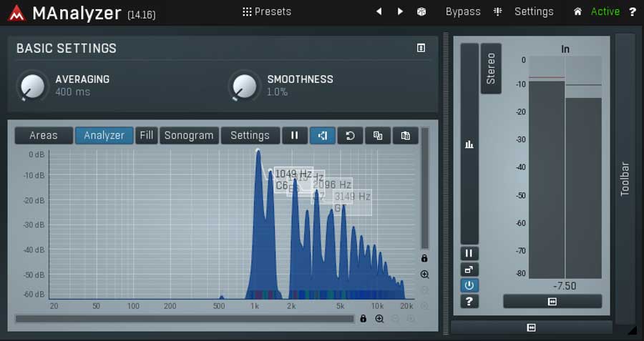Click the meter histogram bar-chart button
The width and height of the screenshot is (644, 341).
pyautogui.click(x=469, y=144)
